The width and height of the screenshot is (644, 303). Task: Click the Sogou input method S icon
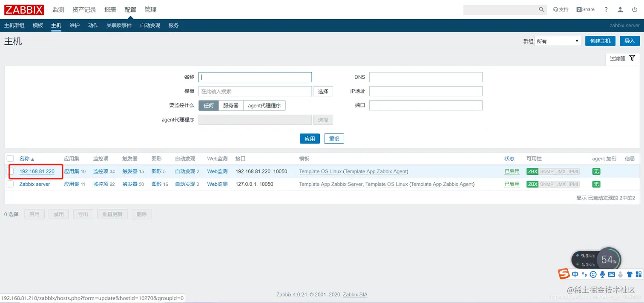click(564, 274)
